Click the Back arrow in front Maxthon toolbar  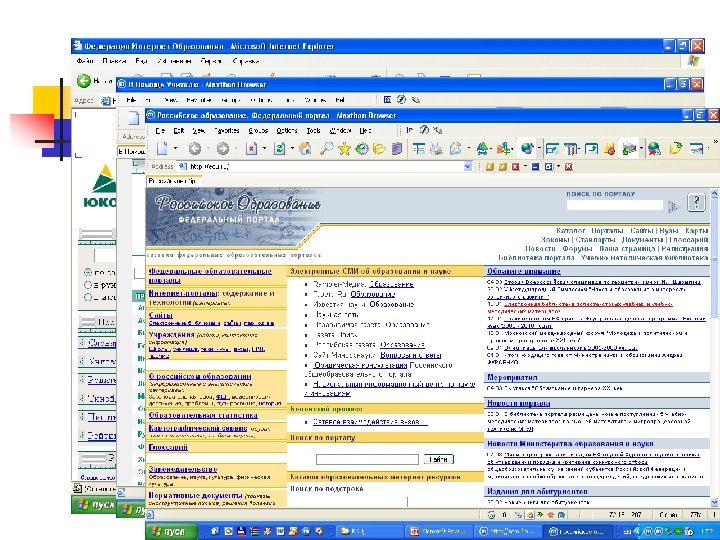[x=195, y=148]
